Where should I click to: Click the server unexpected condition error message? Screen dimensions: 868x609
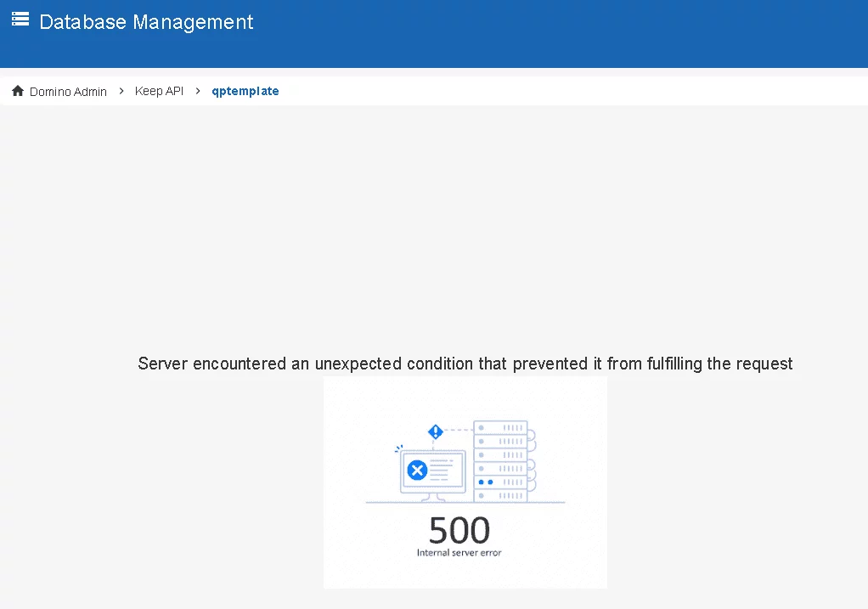click(x=465, y=364)
